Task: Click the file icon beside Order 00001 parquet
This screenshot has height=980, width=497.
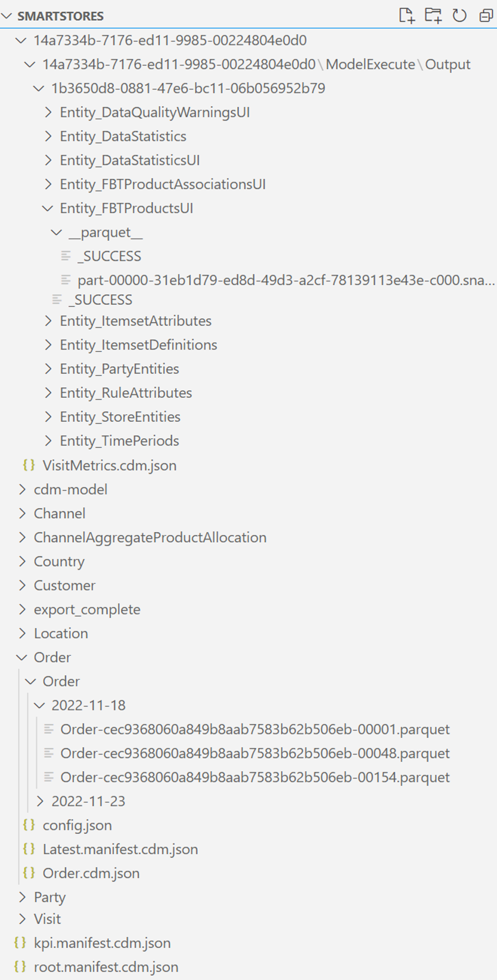Action: (49, 729)
